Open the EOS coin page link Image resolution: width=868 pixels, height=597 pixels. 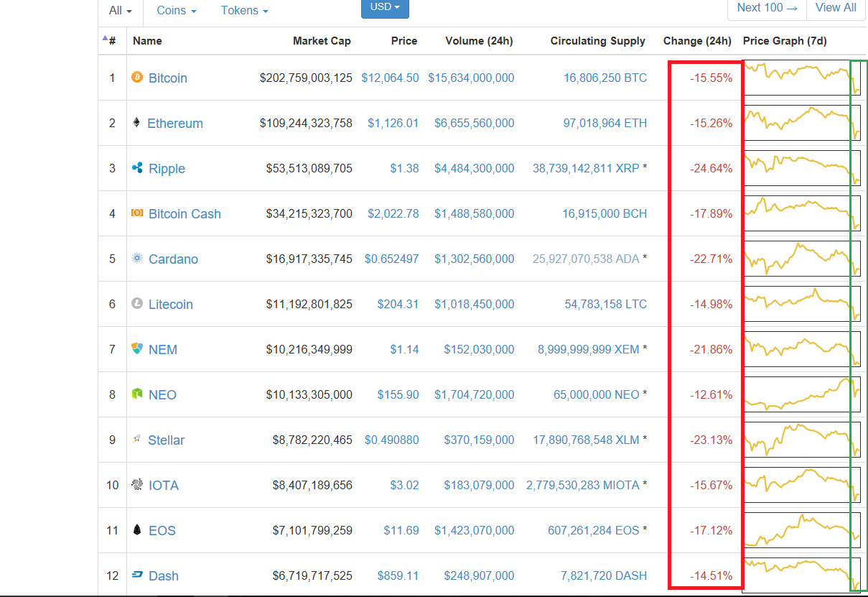pos(162,531)
